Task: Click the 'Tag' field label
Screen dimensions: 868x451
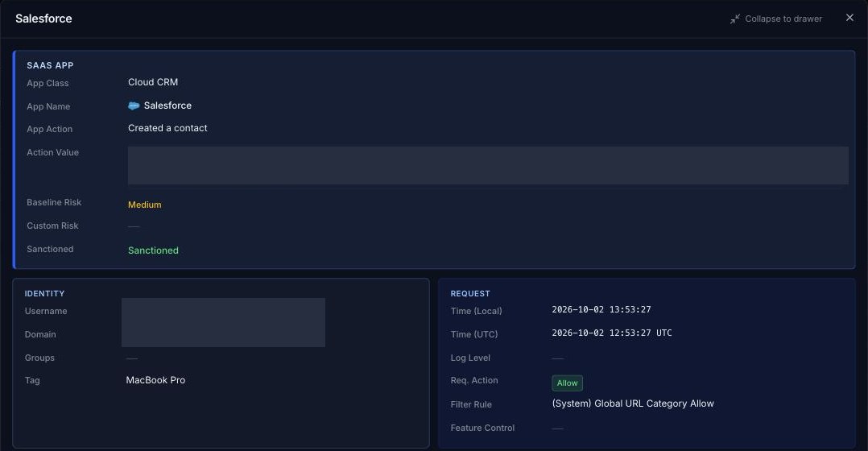Action: (x=32, y=381)
